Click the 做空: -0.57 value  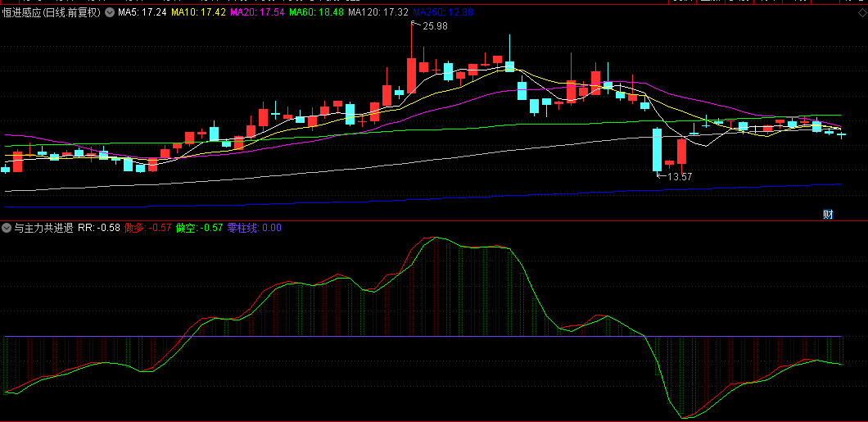click(x=199, y=228)
